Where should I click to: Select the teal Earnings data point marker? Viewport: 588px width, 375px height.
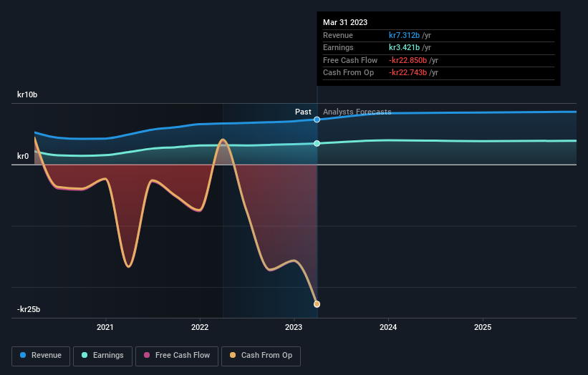point(317,143)
